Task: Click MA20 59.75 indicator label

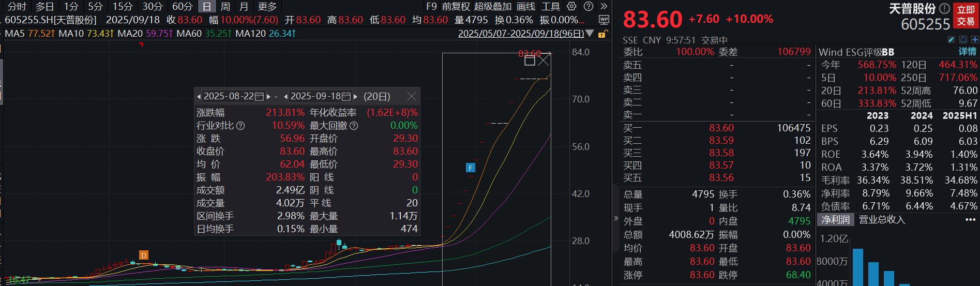Action: click(145, 33)
